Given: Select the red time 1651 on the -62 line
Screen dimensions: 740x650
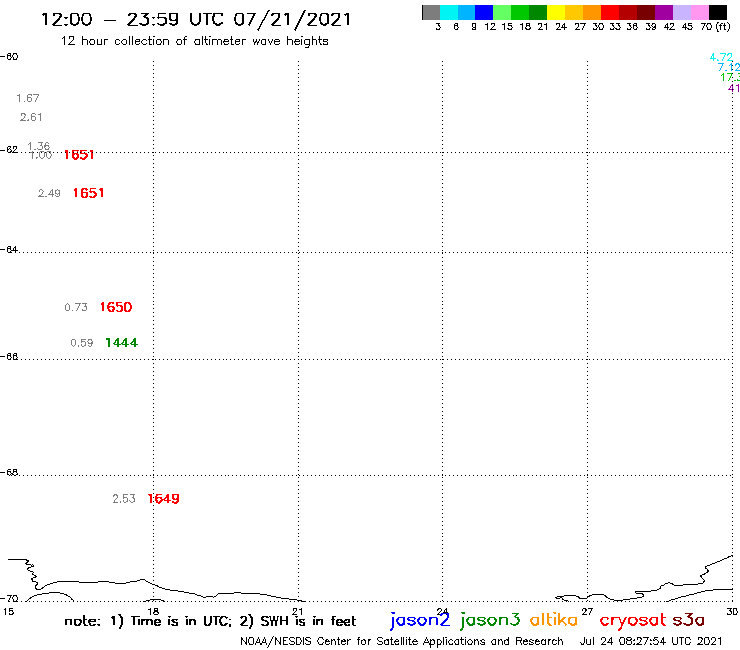Looking at the screenshot, I should (x=79, y=155).
